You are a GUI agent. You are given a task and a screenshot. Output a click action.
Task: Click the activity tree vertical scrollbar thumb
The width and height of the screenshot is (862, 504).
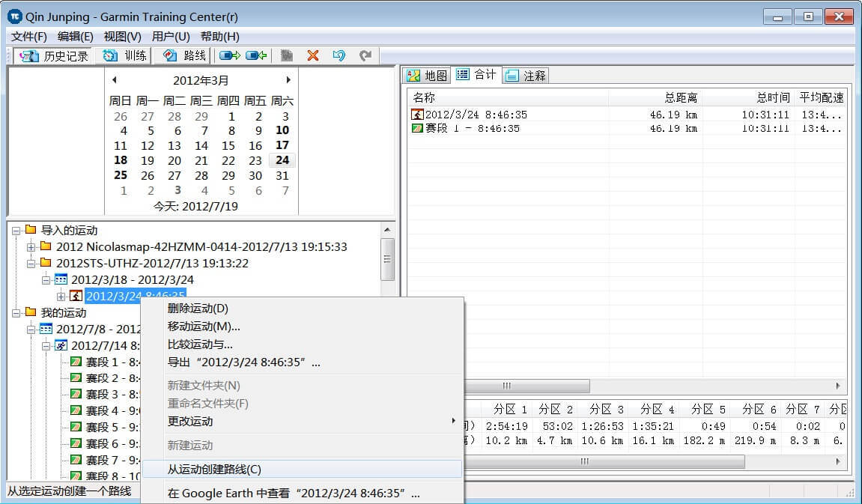387,259
